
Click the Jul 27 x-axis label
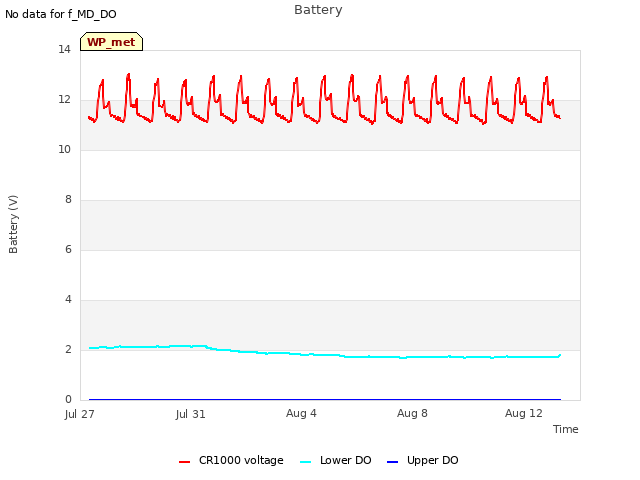80,414
